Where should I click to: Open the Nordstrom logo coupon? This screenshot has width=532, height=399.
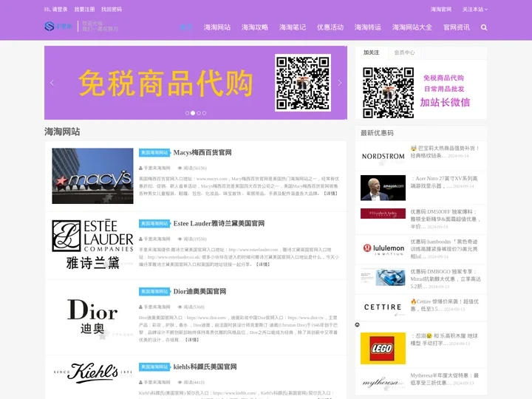[x=383, y=157]
